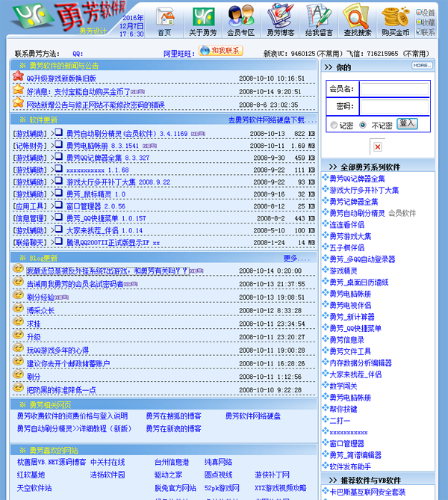Open 腾讯QQ2007II正试版显示IP entry
This screenshot has width=448, height=500.
tap(113, 243)
